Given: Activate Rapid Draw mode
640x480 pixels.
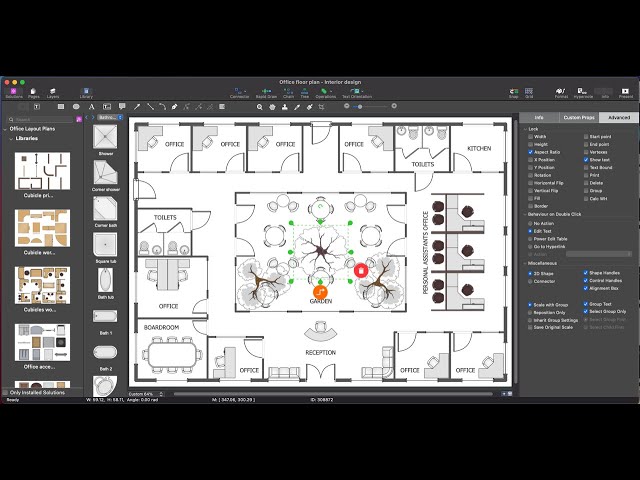Looking at the screenshot, I should (x=266, y=93).
